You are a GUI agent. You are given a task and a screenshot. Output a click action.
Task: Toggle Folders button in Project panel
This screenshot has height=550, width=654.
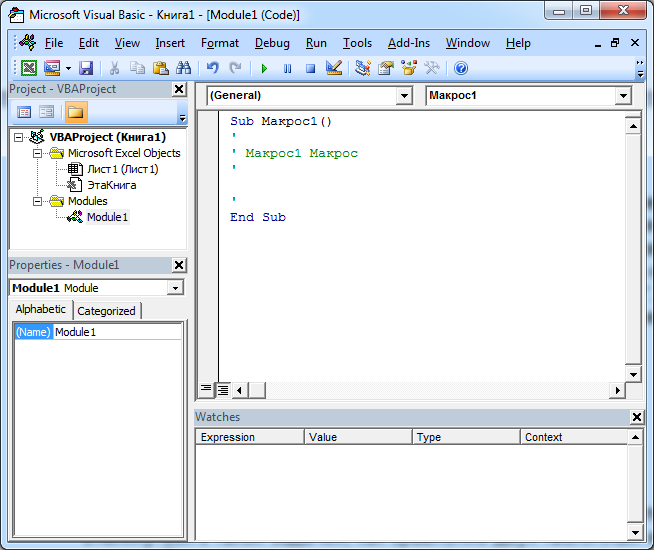tap(76, 112)
